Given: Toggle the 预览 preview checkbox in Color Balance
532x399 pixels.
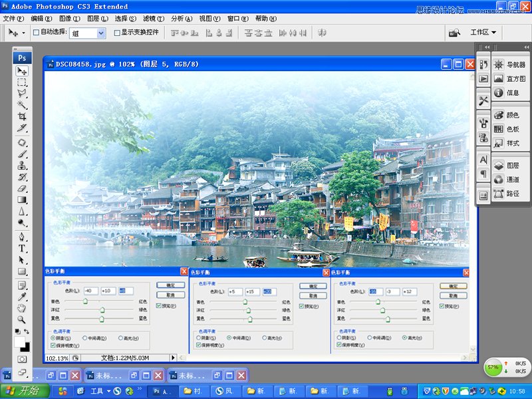Looking at the screenshot, I should pos(158,305).
